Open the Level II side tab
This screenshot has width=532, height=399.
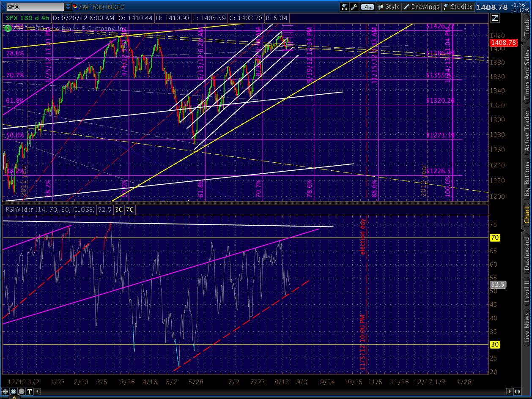click(x=527, y=292)
